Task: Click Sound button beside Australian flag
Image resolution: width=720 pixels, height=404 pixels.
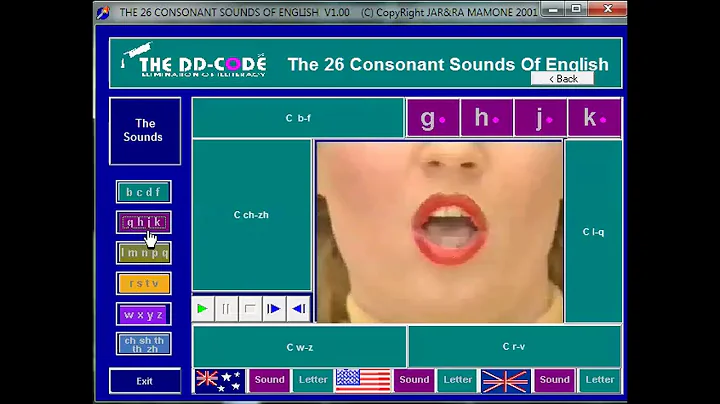Action: click(x=270, y=380)
